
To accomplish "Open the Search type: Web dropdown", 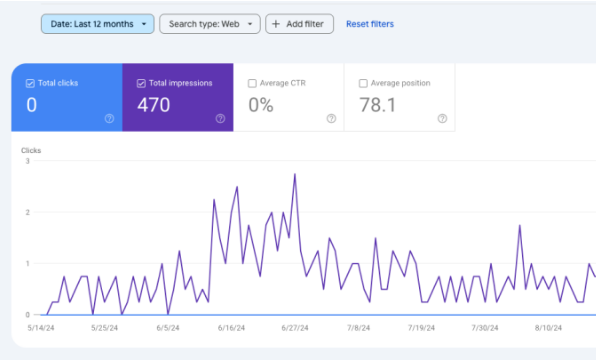I will 210,24.
